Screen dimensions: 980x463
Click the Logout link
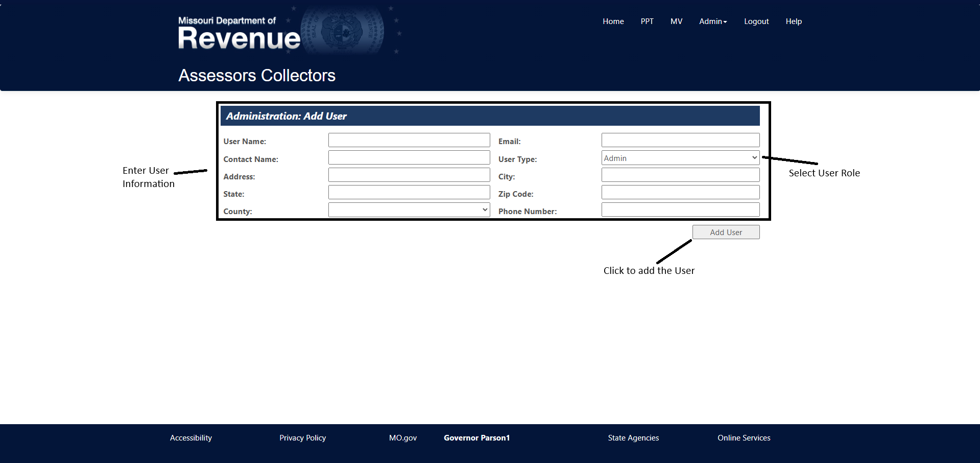tap(756, 21)
